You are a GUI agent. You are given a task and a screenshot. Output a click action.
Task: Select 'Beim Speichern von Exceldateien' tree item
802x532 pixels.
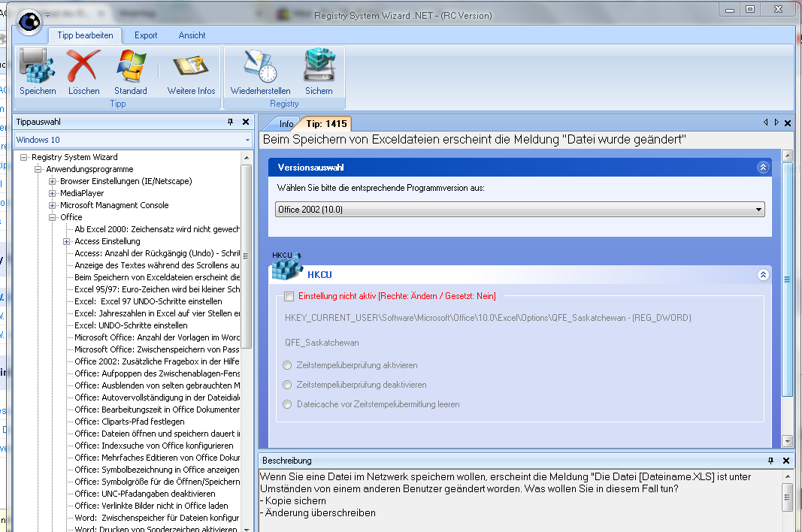coord(157,277)
